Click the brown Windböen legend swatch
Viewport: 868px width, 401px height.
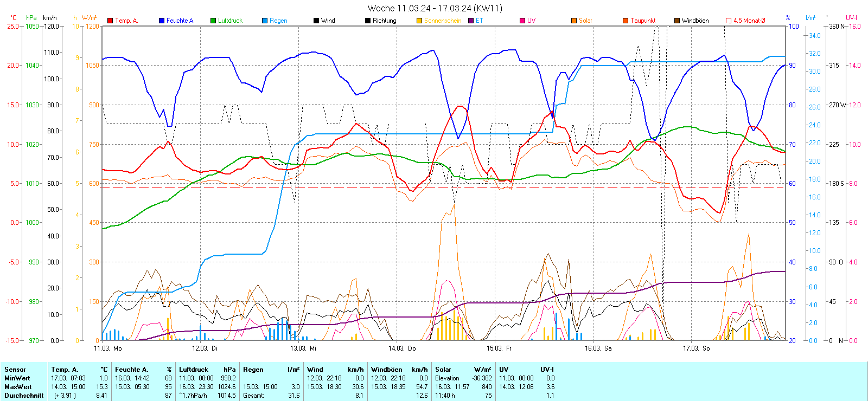(x=677, y=21)
